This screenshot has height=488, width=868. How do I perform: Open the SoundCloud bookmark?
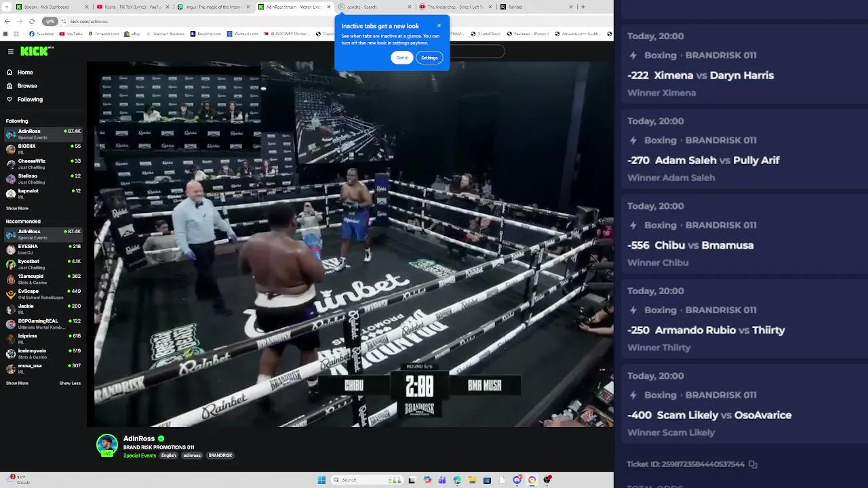click(x=486, y=33)
